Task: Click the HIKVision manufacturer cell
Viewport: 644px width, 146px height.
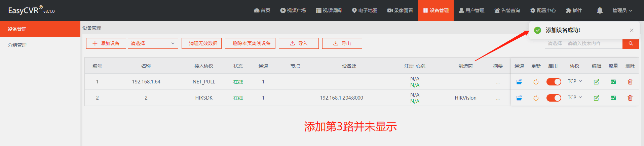Action: click(x=465, y=98)
